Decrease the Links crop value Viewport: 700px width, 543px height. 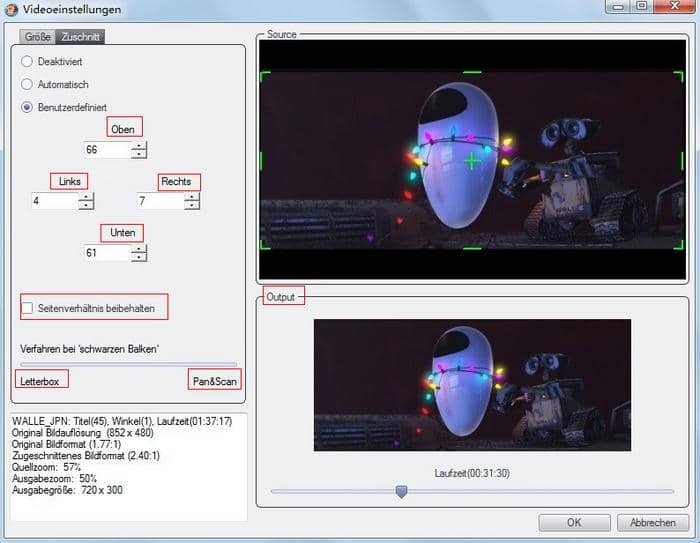point(86,205)
